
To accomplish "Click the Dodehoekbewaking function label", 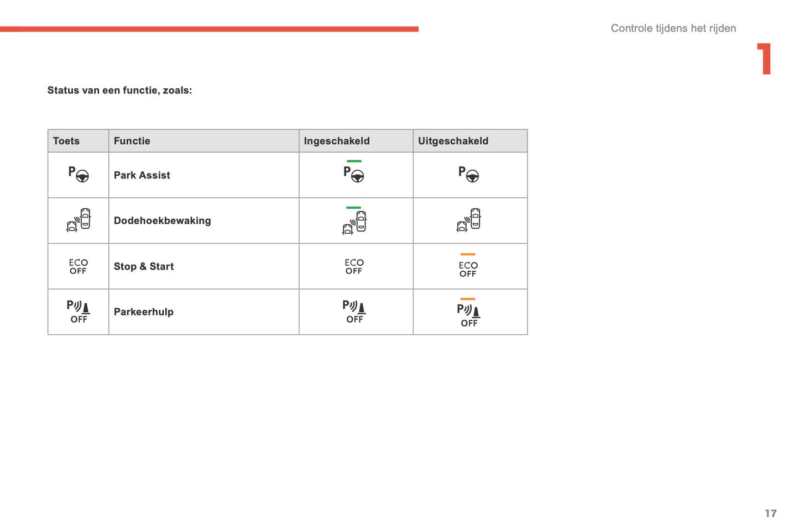I will 162,220.
